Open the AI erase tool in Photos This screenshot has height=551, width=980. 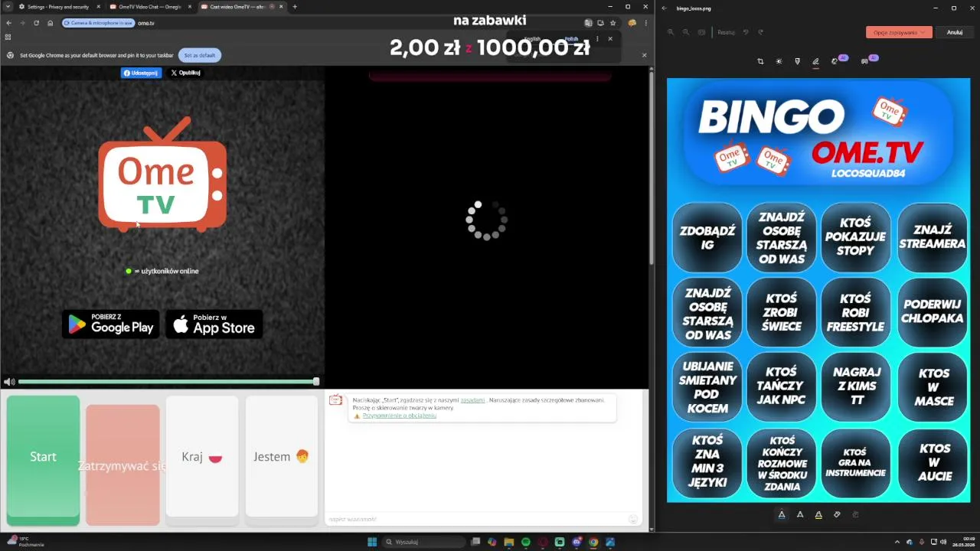[x=836, y=60]
